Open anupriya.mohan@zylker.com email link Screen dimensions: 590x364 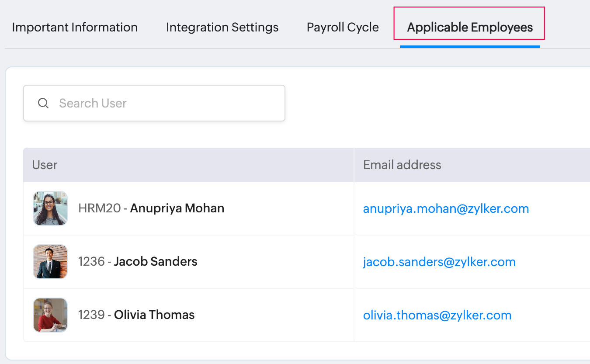[446, 208]
